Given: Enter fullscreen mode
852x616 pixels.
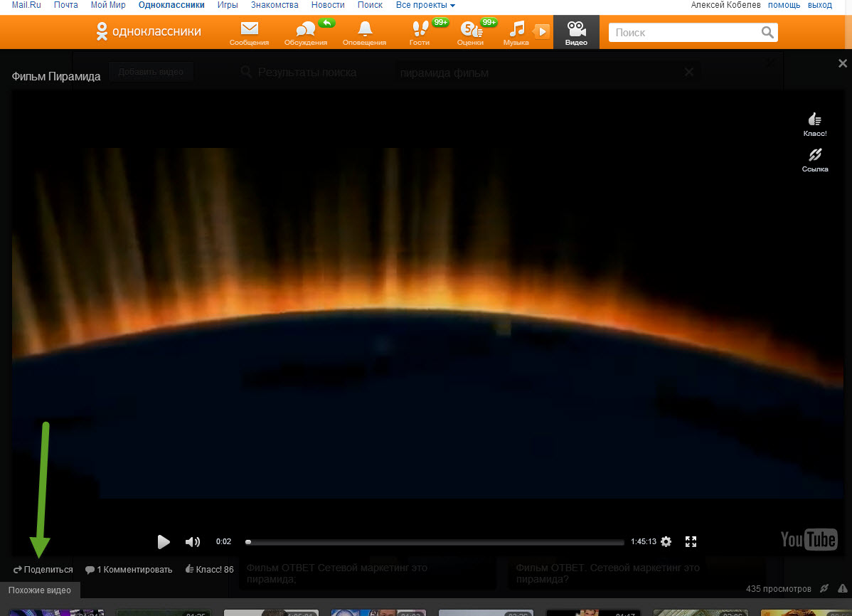Looking at the screenshot, I should pos(691,541).
